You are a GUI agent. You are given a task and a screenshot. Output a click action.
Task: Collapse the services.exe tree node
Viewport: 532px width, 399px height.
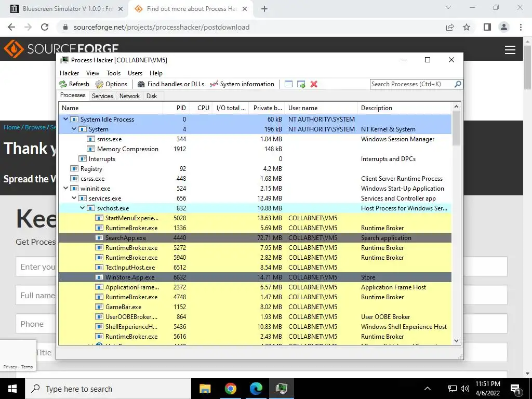74,198
